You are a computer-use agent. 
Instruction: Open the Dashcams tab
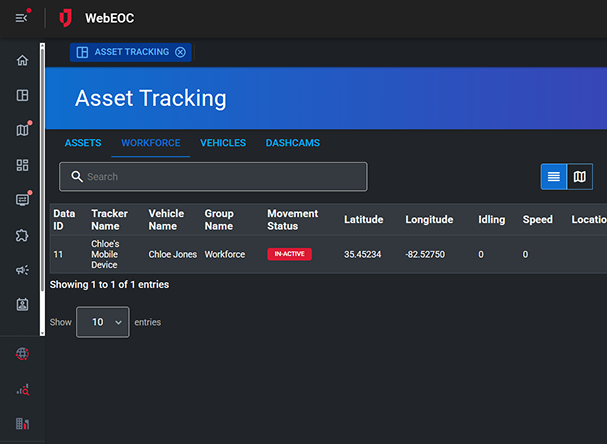pos(293,143)
